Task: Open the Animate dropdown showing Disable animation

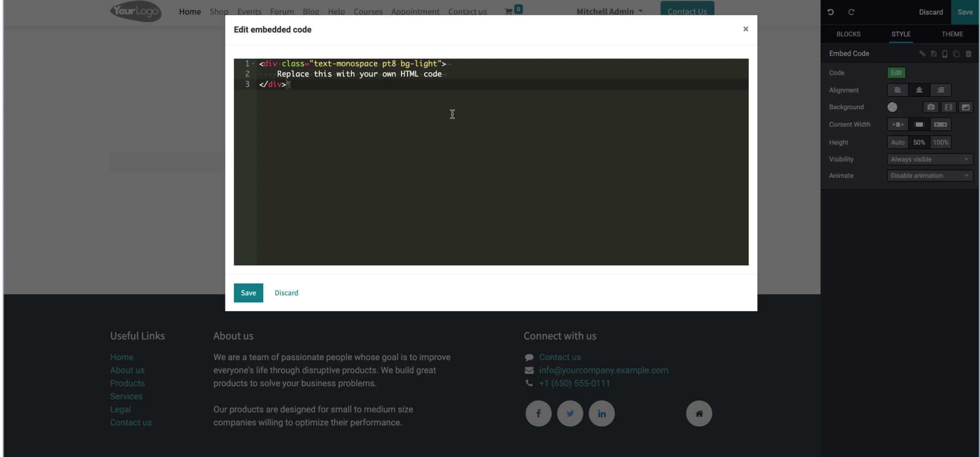Action: click(930, 175)
